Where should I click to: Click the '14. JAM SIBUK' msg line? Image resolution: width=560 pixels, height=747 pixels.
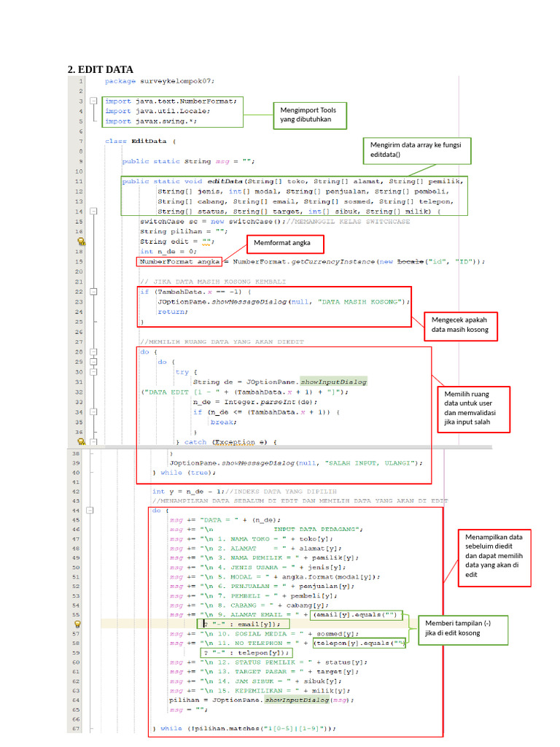coord(256,681)
